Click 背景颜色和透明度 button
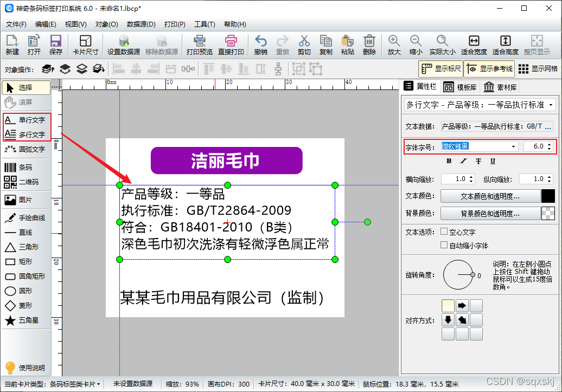Viewport: 562px width, 392px height. tap(490, 214)
